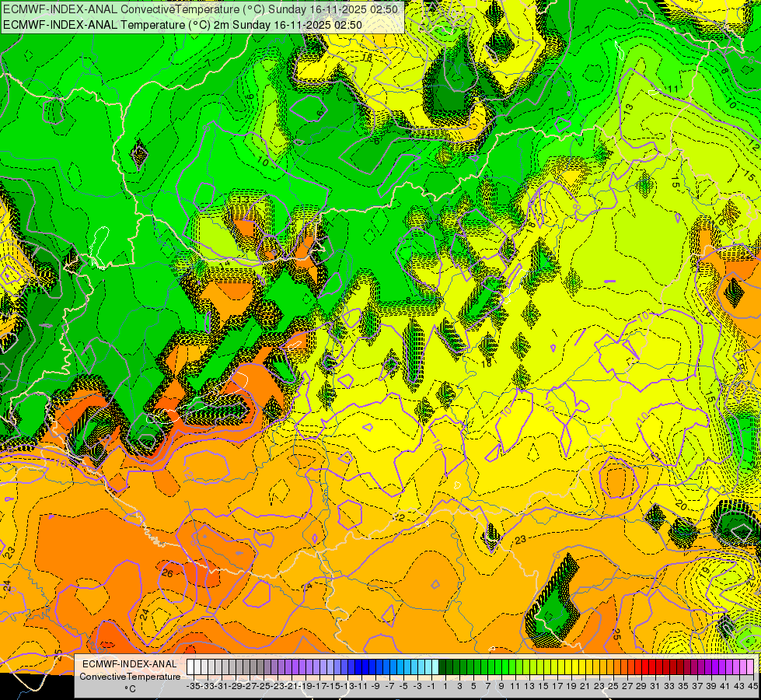761x700 pixels.
Task: Pick the dark blue swatch above -11
Action: (x=358, y=667)
